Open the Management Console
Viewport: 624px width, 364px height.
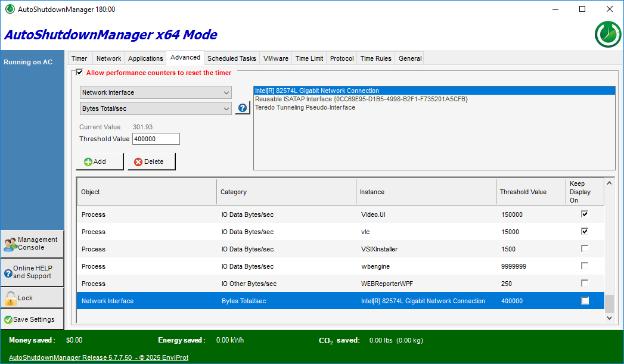pos(32,244)
